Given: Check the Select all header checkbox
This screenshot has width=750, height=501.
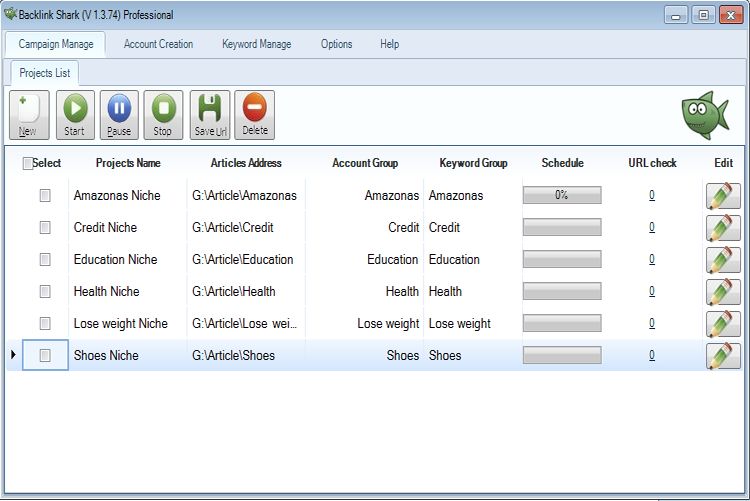Looking at the screenshot, I should [x=28, y=164].
